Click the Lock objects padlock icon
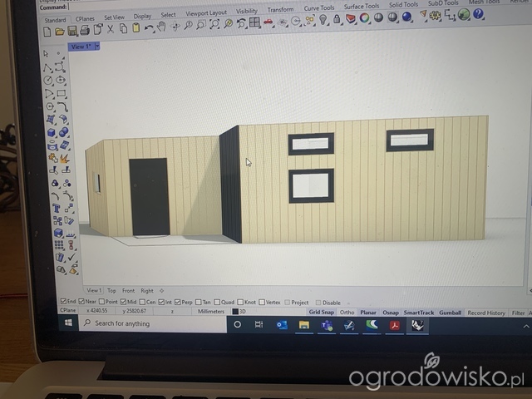The width and height of the screenshot is (532, 399). [x=337, y=18]
